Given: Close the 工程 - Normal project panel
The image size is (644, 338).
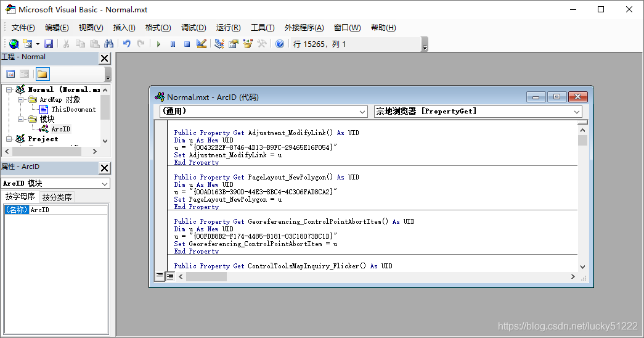Looking at the screenshot, I should pos(105,59).
